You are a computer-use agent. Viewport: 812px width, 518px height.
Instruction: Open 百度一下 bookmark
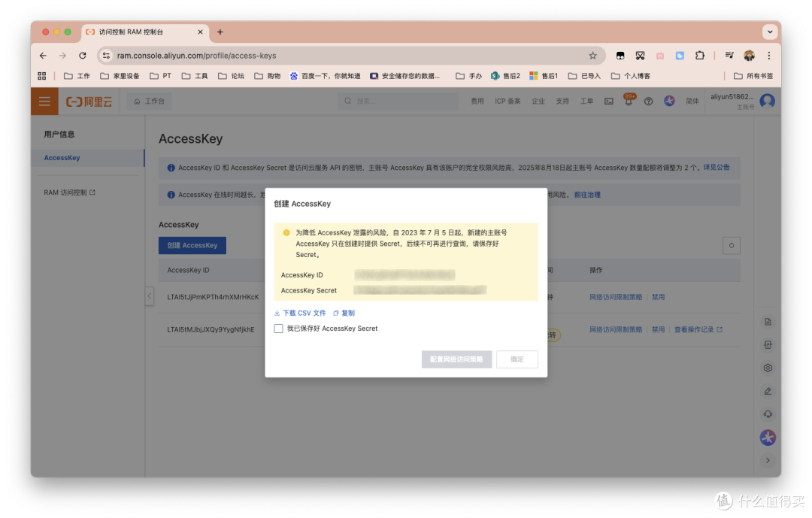click(326, 76)
